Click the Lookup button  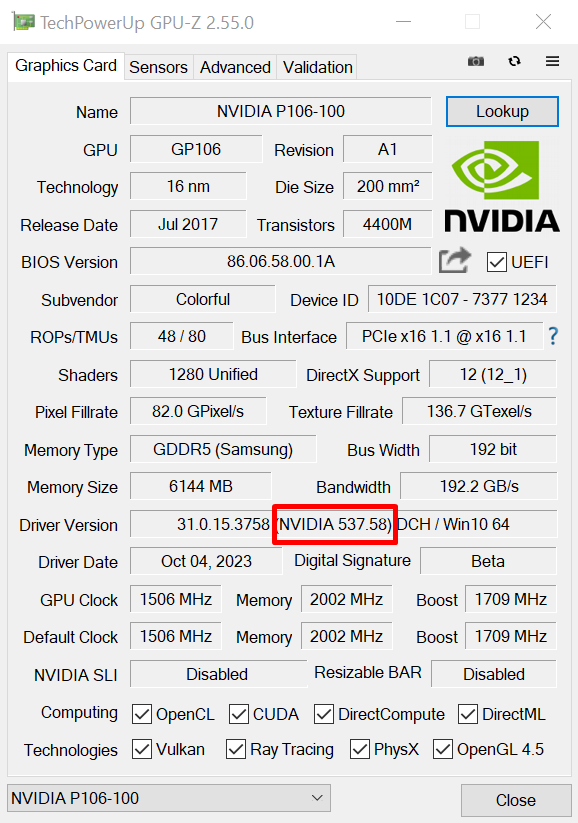tap(502, 111)
